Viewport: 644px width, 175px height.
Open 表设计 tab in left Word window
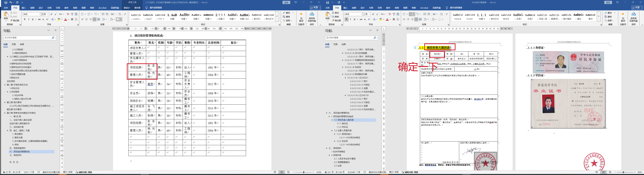coord(127,8)
